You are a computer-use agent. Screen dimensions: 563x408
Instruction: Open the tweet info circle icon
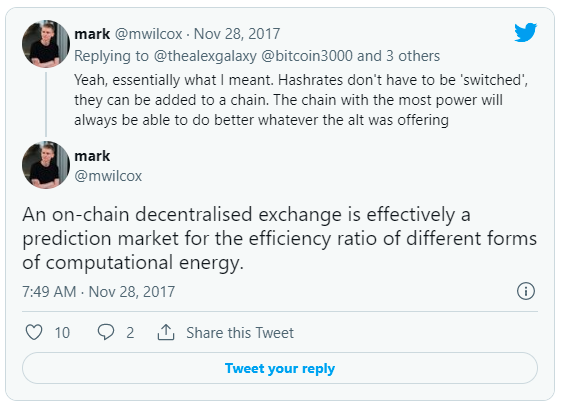[526, 291]
